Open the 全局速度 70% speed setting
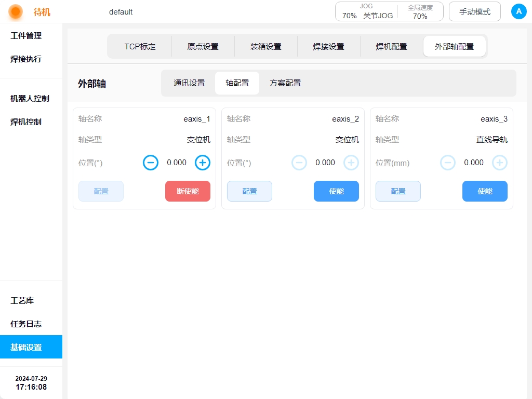 click(420, 11)
